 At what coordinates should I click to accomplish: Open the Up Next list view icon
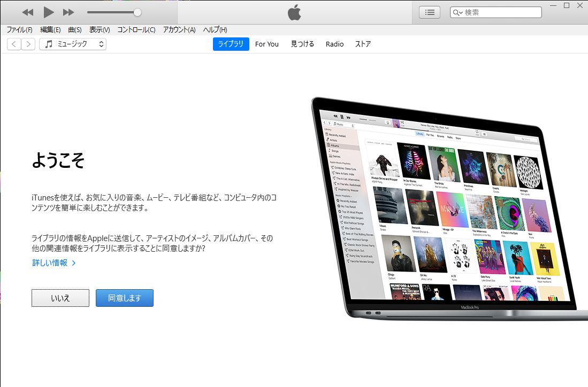(429, 12)
